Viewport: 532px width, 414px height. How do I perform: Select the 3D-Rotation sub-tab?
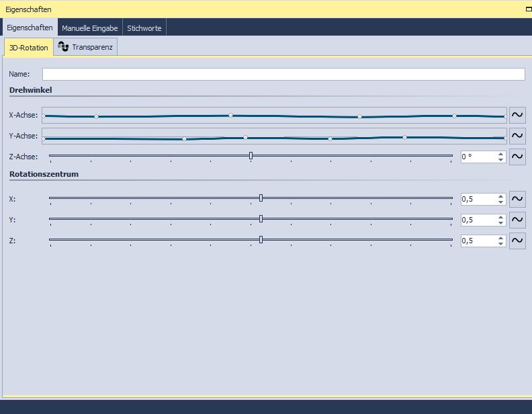(x=29, y=48)
